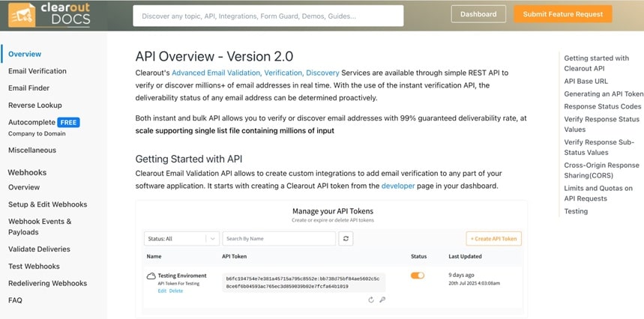This screenshot has width=644, height=319.
Task: Jump to Testing section link
Action: pos(576,212)
